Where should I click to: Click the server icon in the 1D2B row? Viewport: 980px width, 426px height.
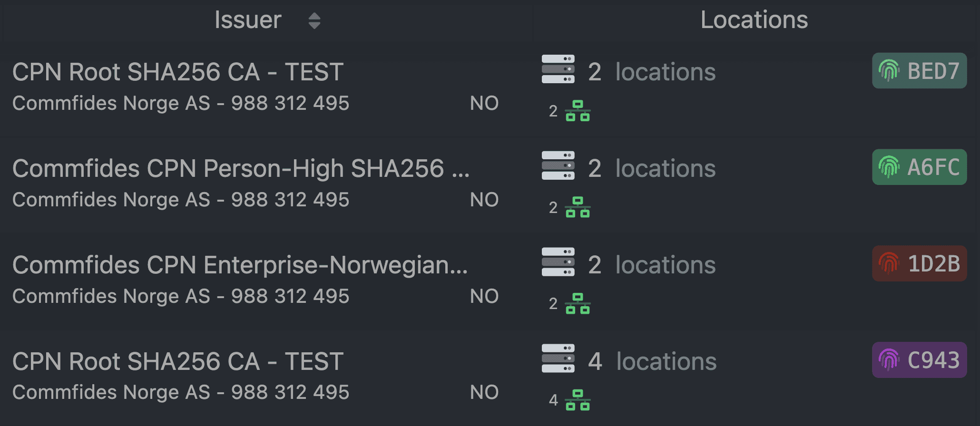(558, 262)
